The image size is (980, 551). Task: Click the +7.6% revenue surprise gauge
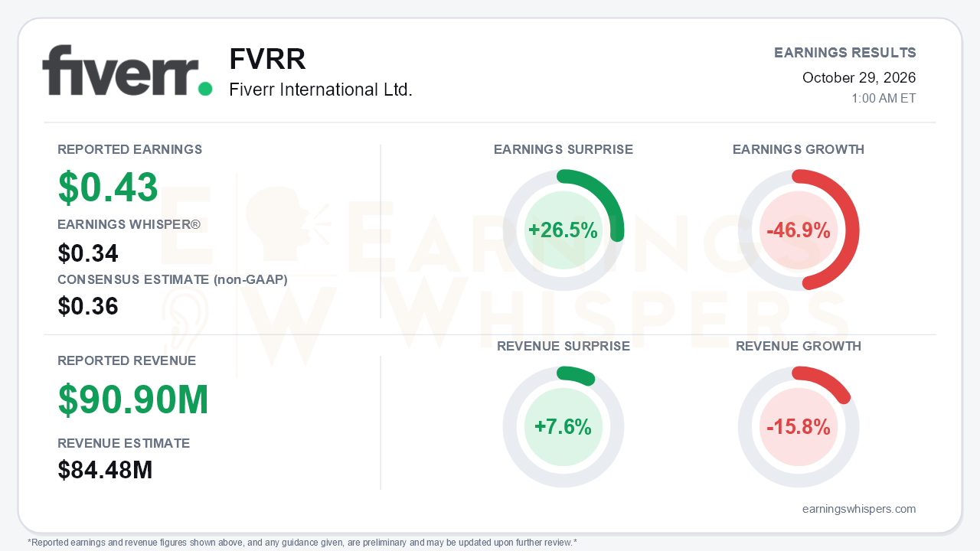pos(563,427)
